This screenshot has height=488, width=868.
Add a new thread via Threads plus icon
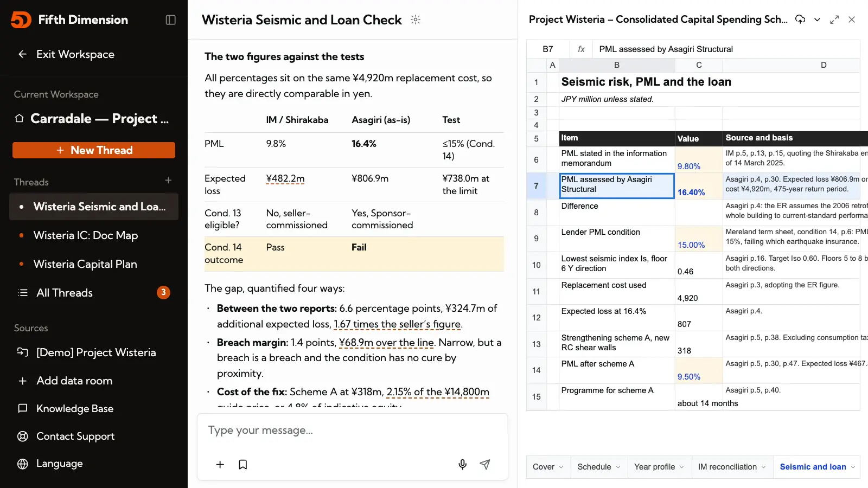click(168, 180)
